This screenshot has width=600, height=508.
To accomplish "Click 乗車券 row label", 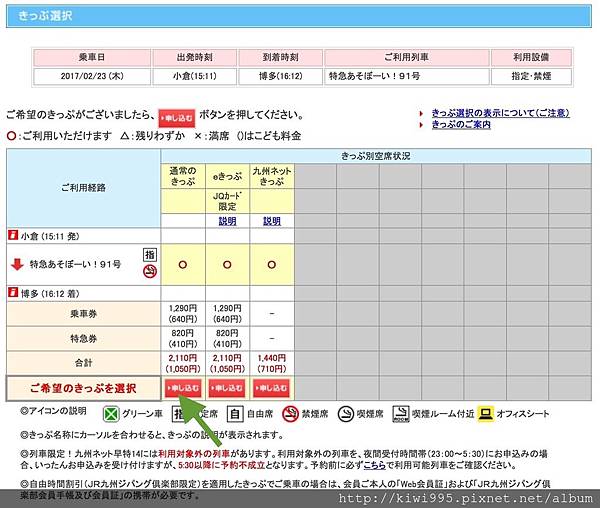I will 83,314.
